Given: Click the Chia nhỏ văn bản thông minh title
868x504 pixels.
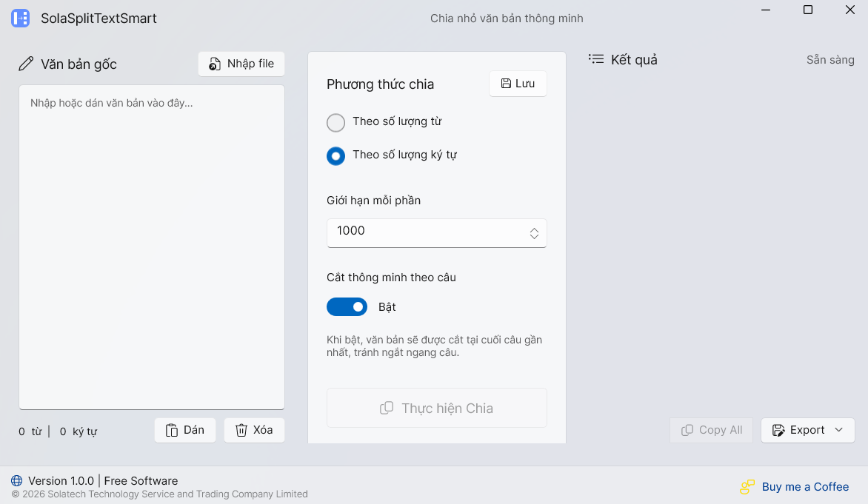Looking at the screenshot, I should 508,18.
